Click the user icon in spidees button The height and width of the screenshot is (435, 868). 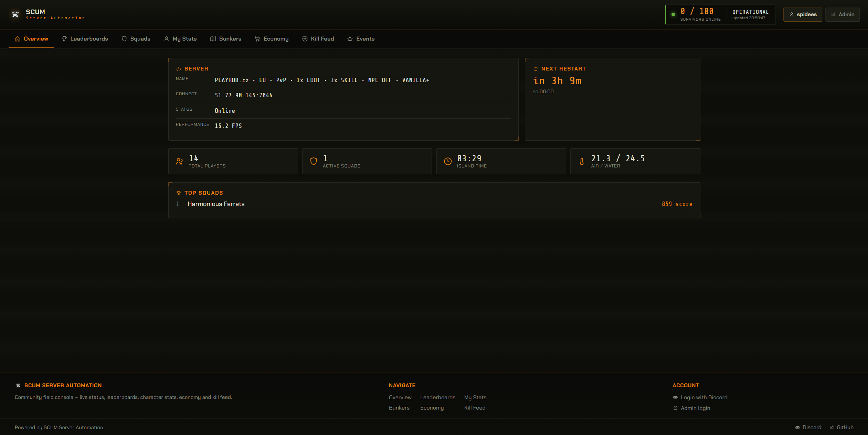pos(792,14)
